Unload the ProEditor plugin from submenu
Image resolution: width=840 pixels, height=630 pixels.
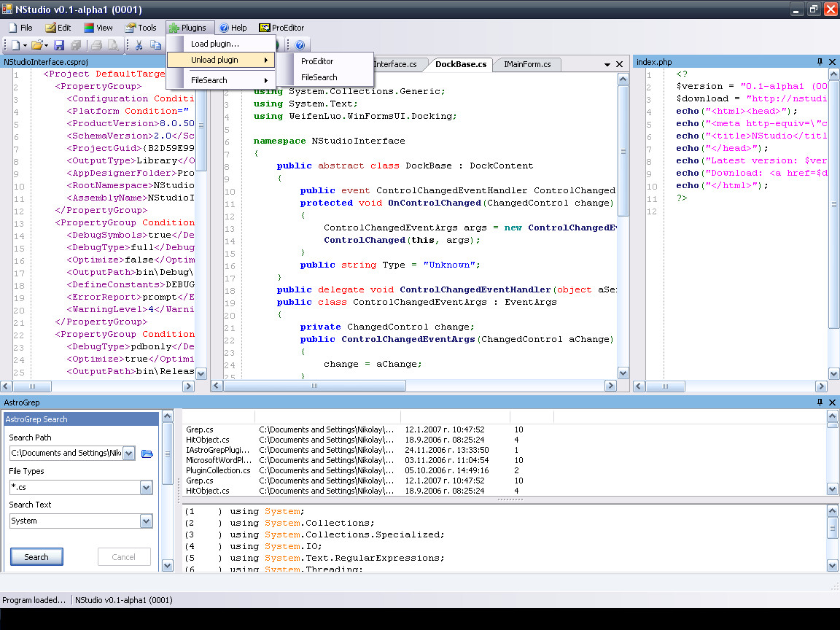[326, 61]
